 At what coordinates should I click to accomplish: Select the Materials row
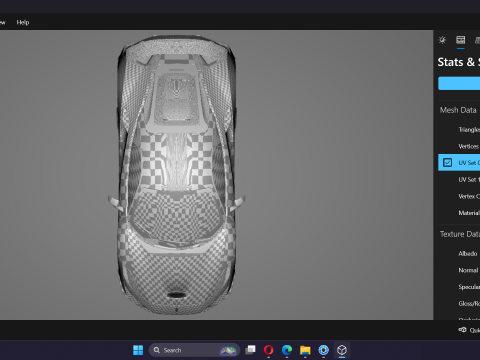pyautogui.click(x=459, y=213)
